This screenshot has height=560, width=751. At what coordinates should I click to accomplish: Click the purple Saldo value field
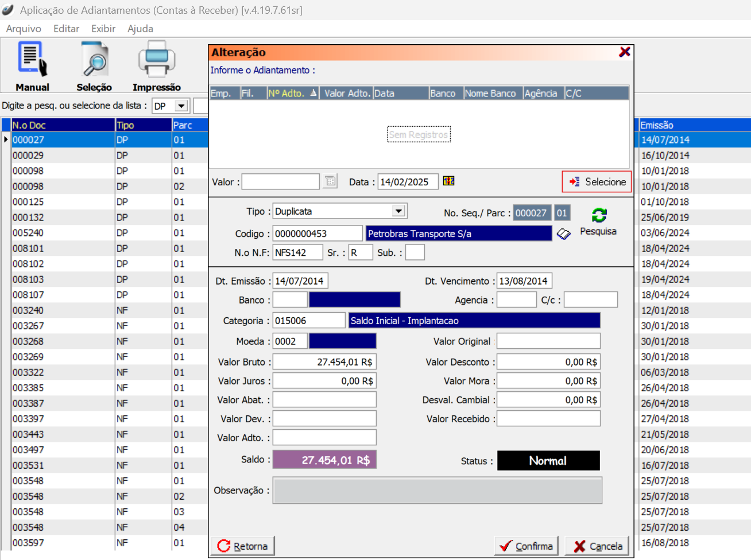coord(324,460)
